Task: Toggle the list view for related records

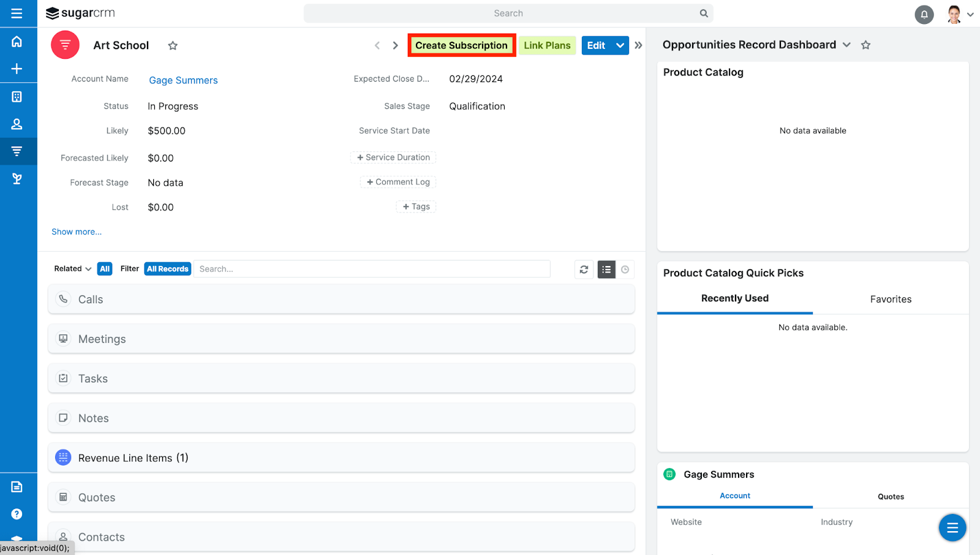Action: click(x=606, y=269)
